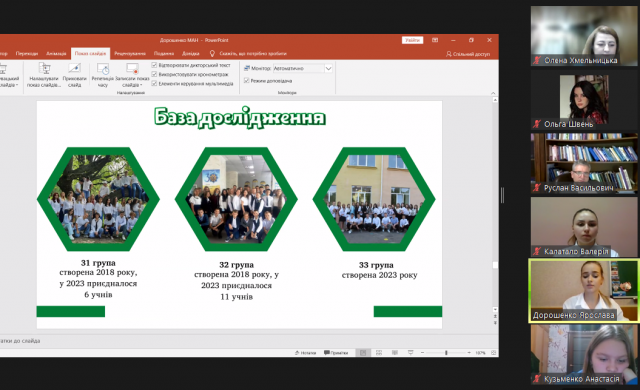Click the 32 група hexagon photo
The image size is (640, 390).
[x=236, y=199]
